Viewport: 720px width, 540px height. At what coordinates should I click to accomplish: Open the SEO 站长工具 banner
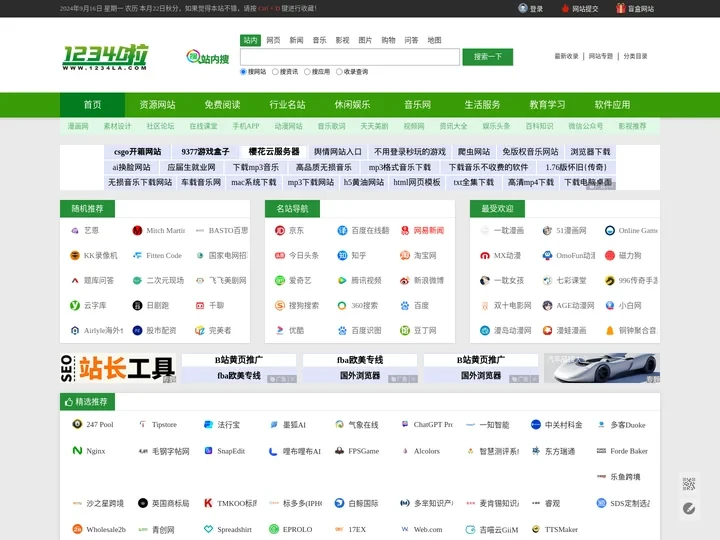(118, 368)
